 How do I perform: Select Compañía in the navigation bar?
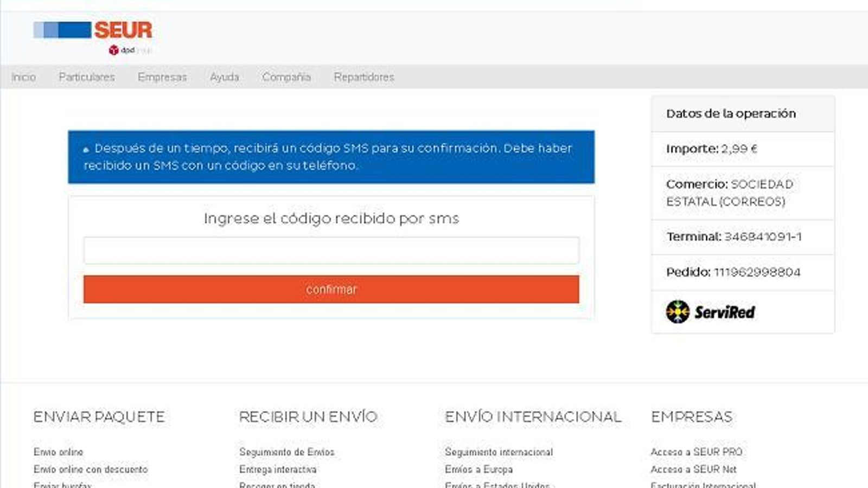(x=286, y=77)
